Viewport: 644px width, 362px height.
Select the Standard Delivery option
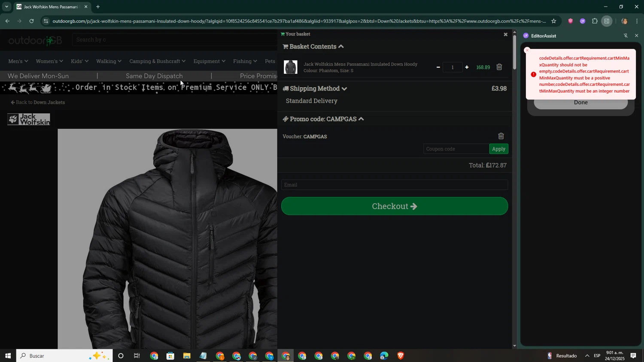click(x=312, y=101)
